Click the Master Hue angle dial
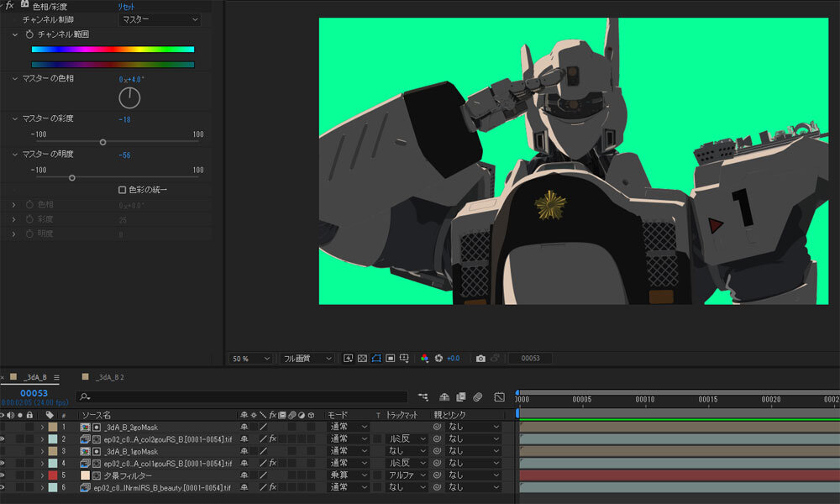The height and width of the screenshot is (504, 840). point(129,98)
